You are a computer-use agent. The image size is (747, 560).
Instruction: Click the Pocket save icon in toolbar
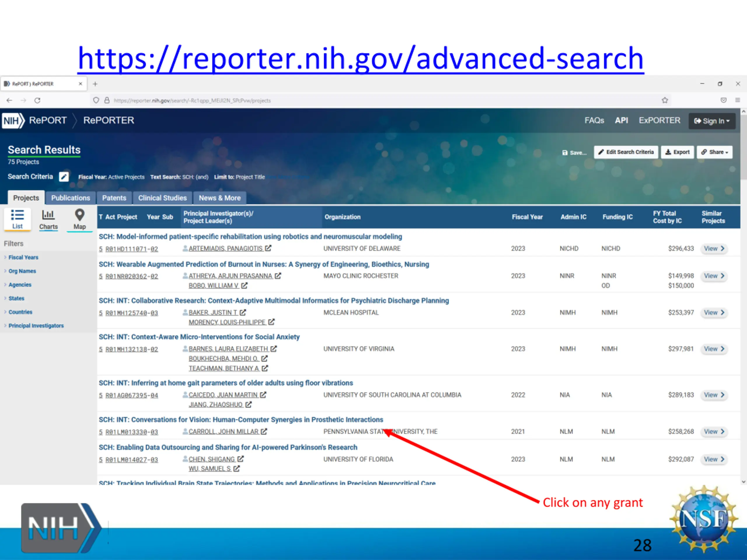point(723,100)
